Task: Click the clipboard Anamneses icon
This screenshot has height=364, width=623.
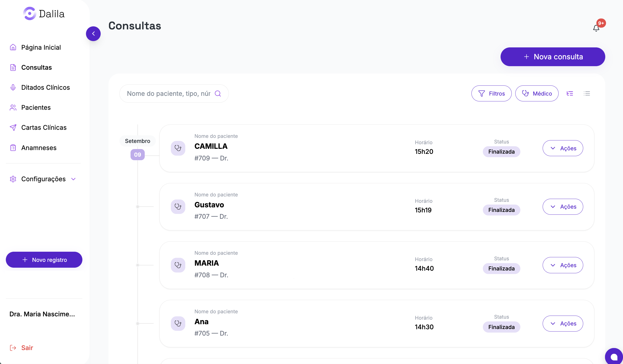Action: (13, 148)
